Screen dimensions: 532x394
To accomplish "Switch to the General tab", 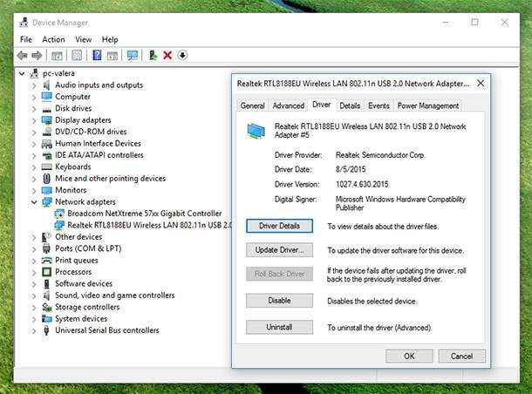I will [x=252, y=105].
